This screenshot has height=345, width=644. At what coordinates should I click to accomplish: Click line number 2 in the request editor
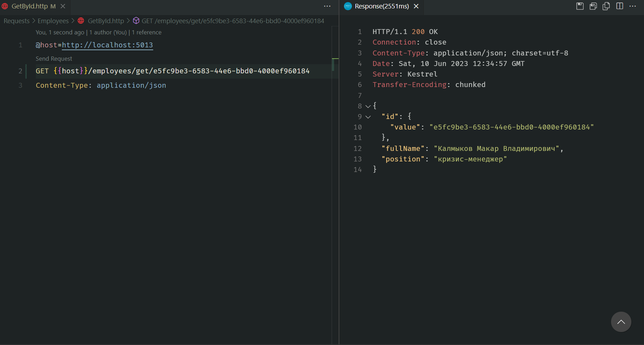point(20,71)
